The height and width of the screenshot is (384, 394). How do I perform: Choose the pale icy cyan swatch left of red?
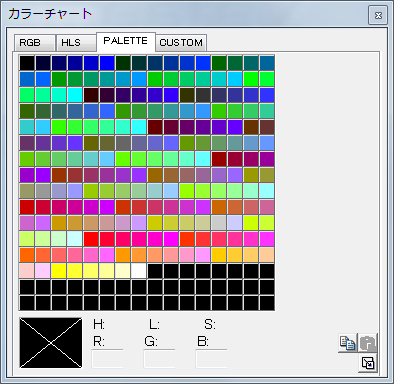click(x=75, y=239)
